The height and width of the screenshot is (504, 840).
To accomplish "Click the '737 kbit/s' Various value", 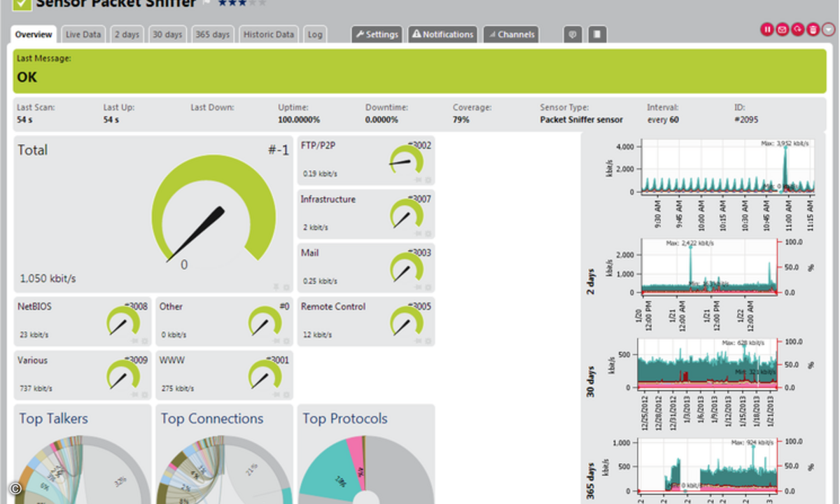I will tap(34, 388).
